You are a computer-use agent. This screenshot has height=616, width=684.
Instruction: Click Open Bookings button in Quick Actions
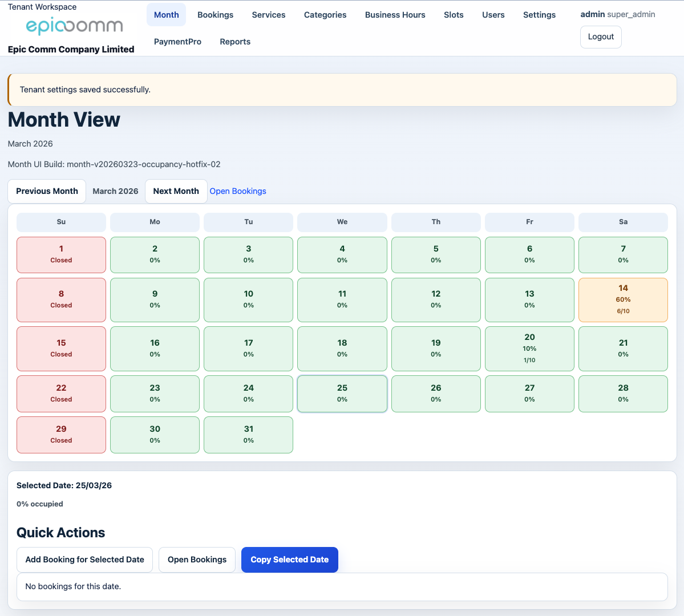click(197, 560)
